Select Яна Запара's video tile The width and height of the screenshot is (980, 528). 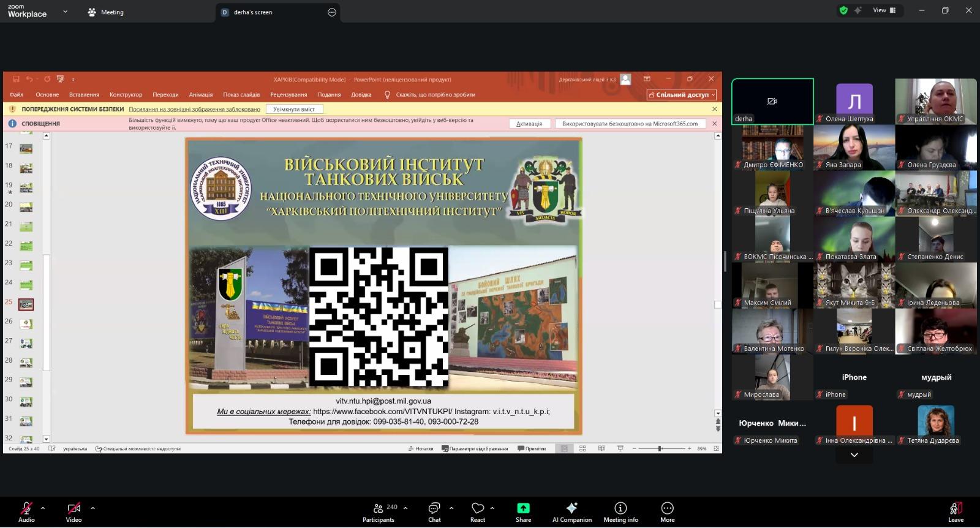point(854,147)
